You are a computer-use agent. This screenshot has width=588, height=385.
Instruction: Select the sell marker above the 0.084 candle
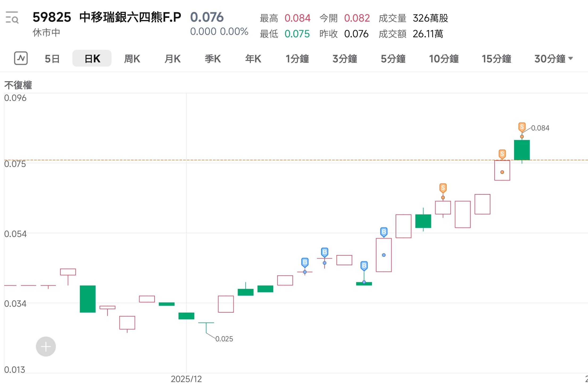[521, 127]
